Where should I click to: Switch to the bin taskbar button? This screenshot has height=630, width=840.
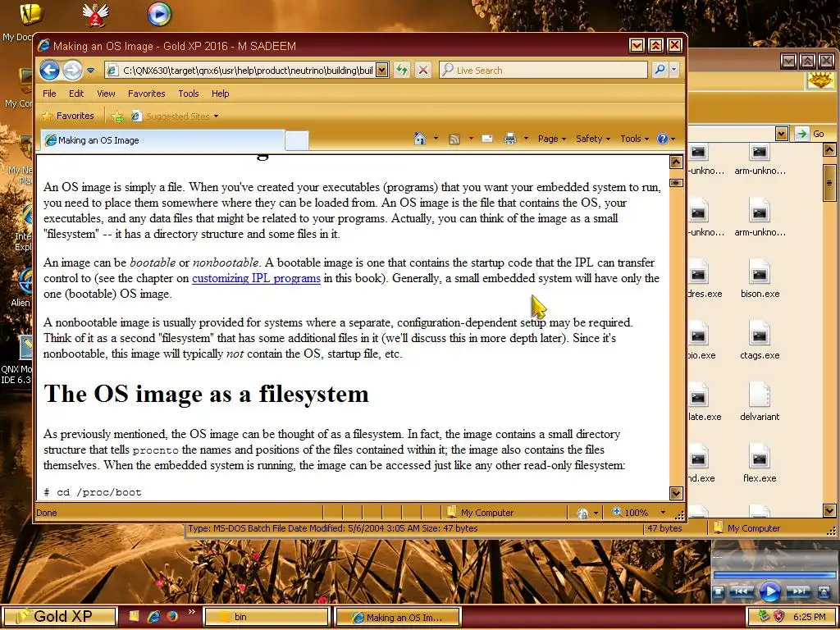(267, 617)
